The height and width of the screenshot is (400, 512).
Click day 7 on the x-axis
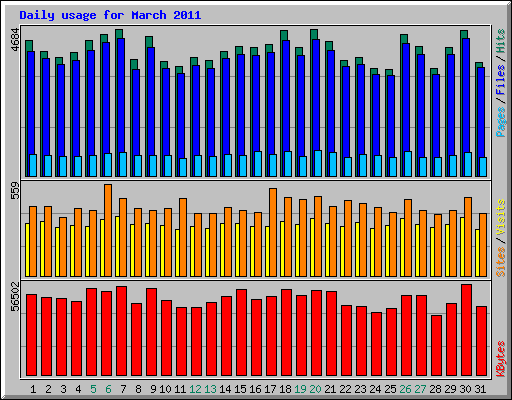tap(123, 389)
